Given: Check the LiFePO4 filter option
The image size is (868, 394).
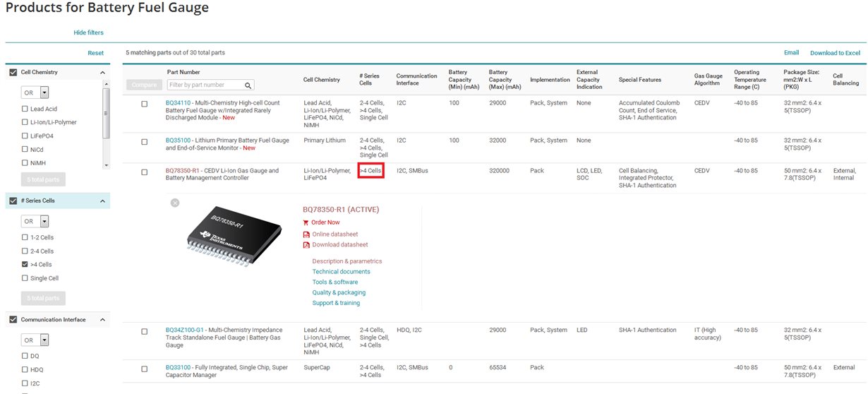Looking at the screenshot, I should [25, 136].
